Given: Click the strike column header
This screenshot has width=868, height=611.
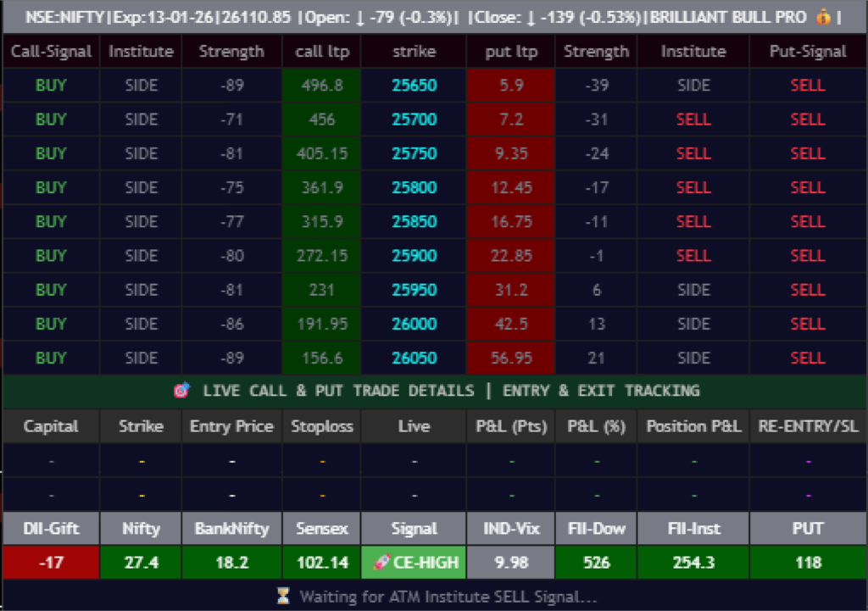Looking at the screenshot, I should (x=414, y=52).
